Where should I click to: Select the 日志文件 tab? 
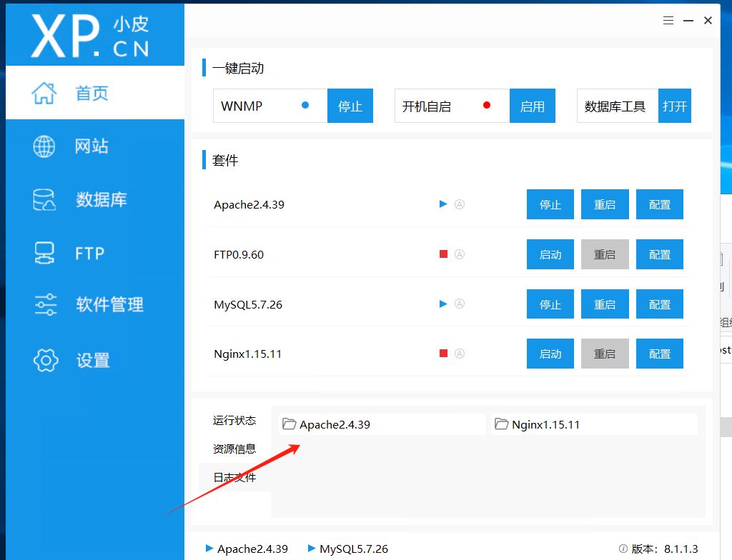234,477
